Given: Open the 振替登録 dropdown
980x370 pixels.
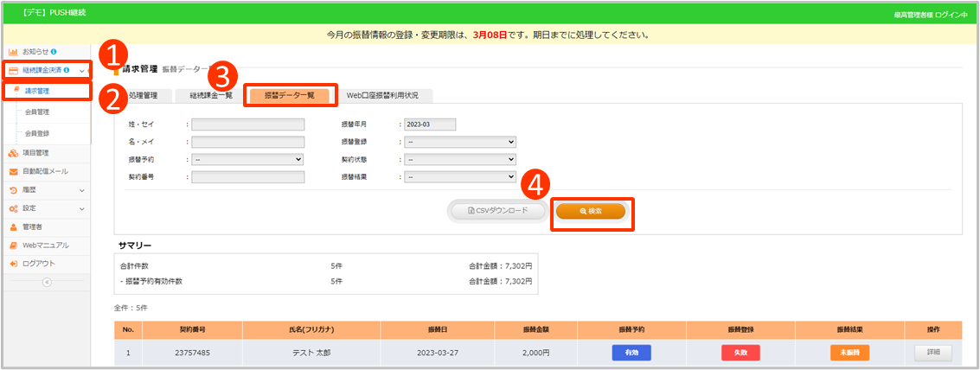Looking at the screenshot, I should pos(459,142).
